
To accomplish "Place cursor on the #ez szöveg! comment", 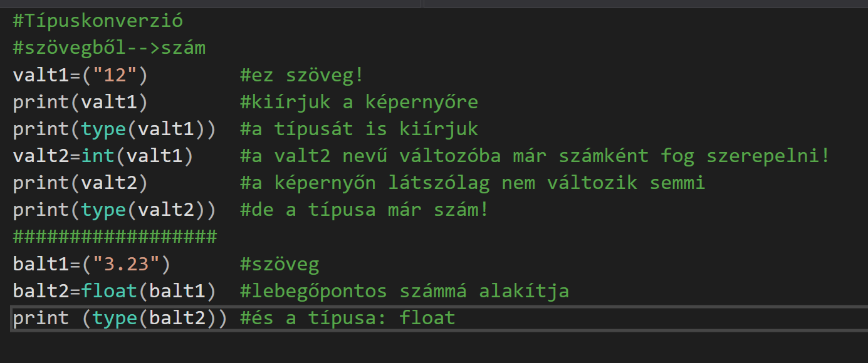I will pos(301,75).
